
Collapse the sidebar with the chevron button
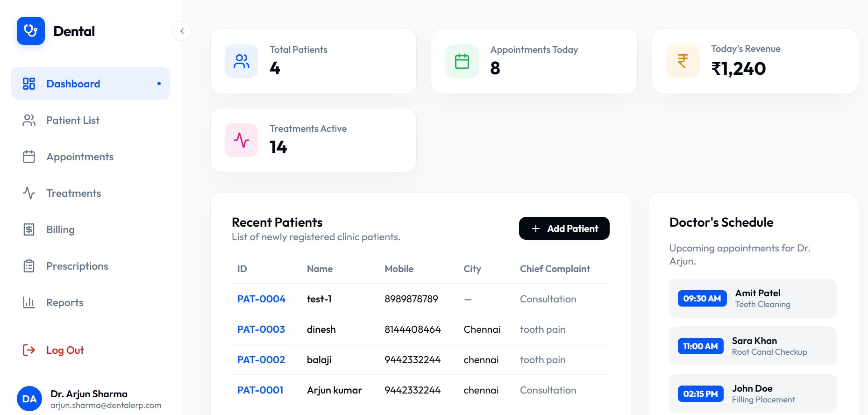182,31
